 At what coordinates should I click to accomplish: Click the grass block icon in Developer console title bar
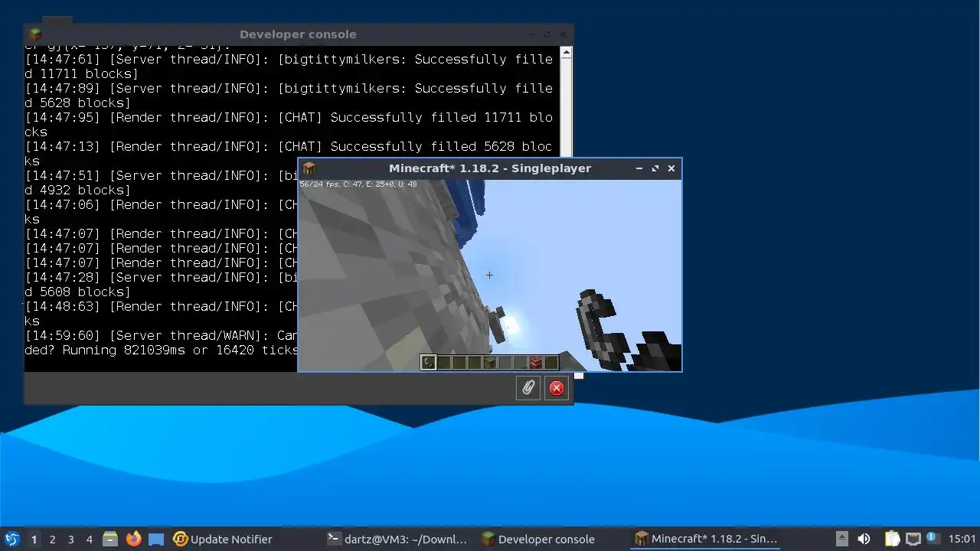(x=34, y=34)
